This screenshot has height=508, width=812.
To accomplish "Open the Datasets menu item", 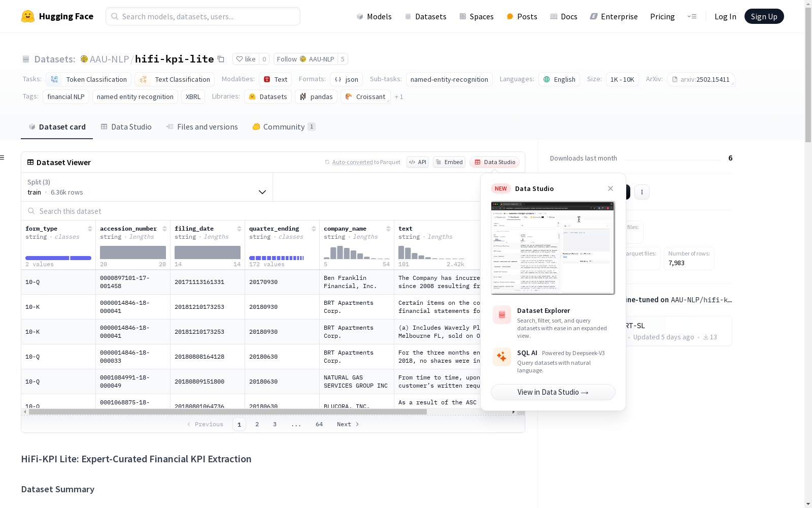I will click(425, 16).
